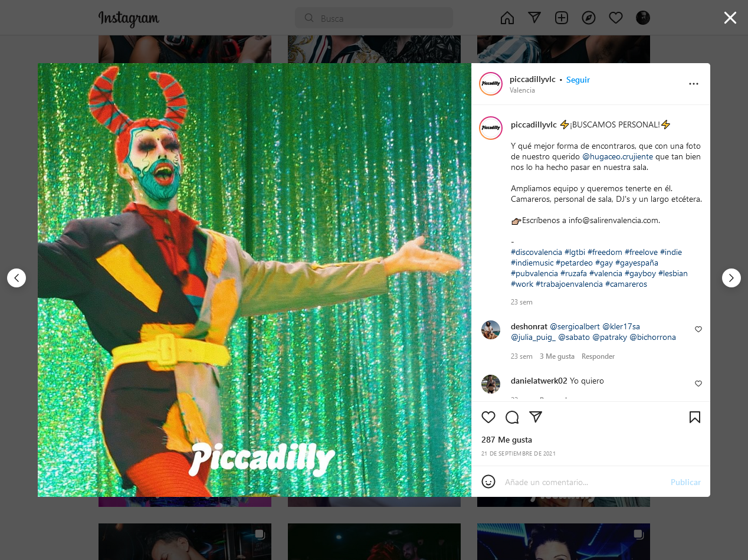Open the #discovalencia hashtag
This screenshot has width=748, height=560.
536,252
